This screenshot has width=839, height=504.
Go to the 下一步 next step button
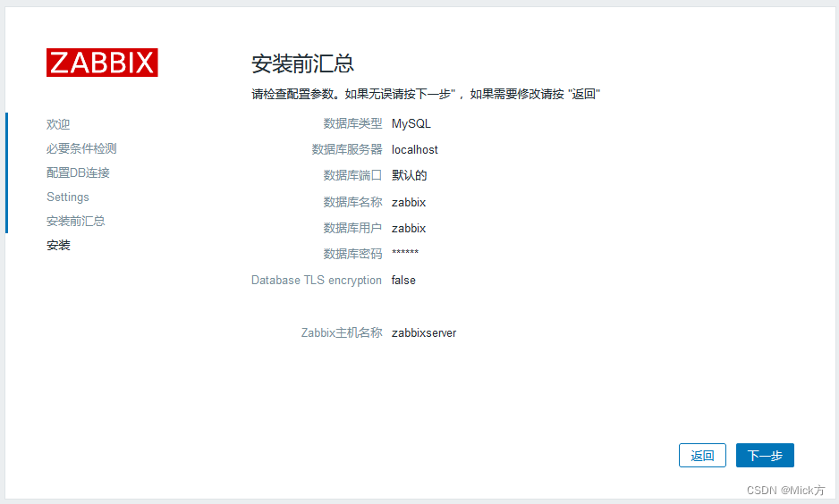click(x=765, y=456)
